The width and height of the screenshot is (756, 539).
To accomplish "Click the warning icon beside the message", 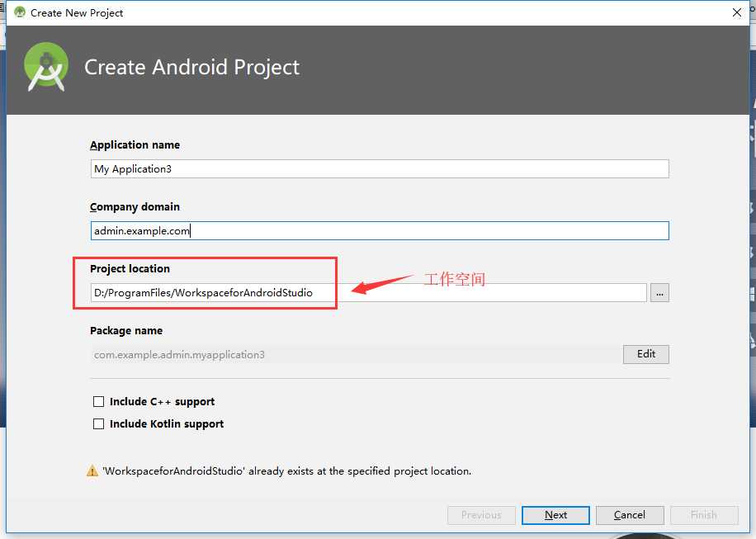I will point(92,471).
